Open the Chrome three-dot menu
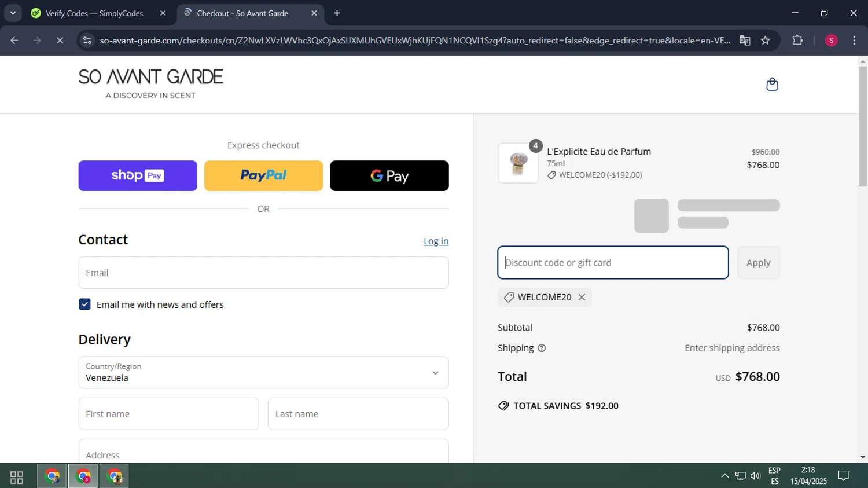The width and height of the screenshot is (868, 488). tap(854, 41)
